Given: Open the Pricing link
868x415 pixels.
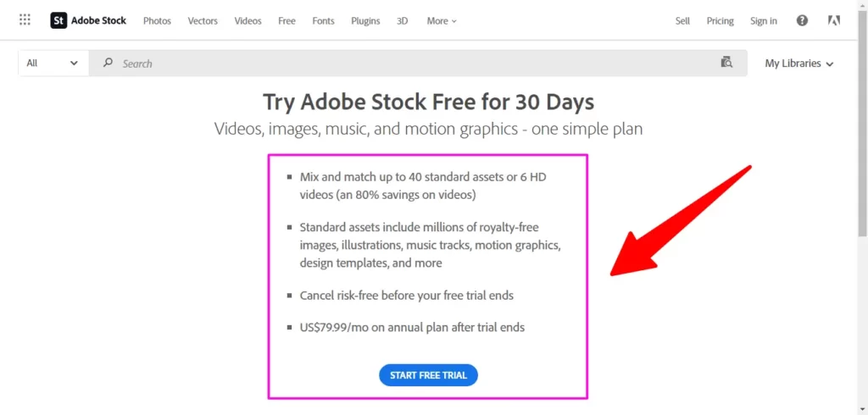Looking at the screenshot, I should point(721,21).
